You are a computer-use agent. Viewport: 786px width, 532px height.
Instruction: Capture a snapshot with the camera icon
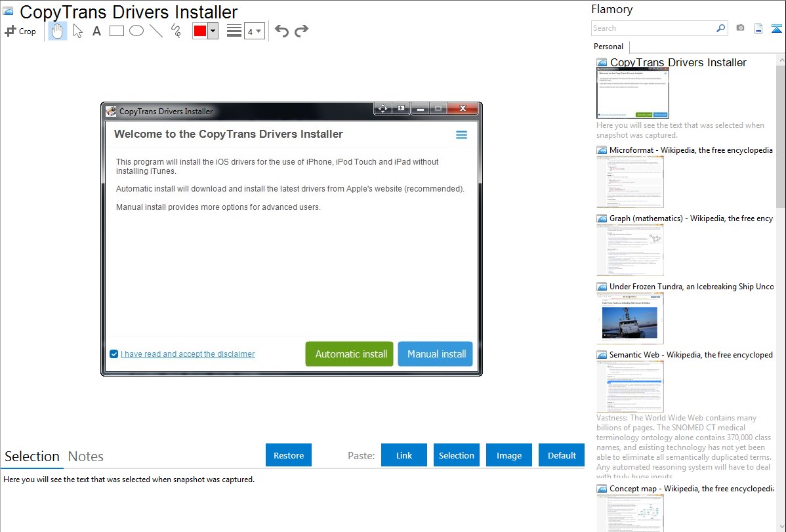coord(740,28)
